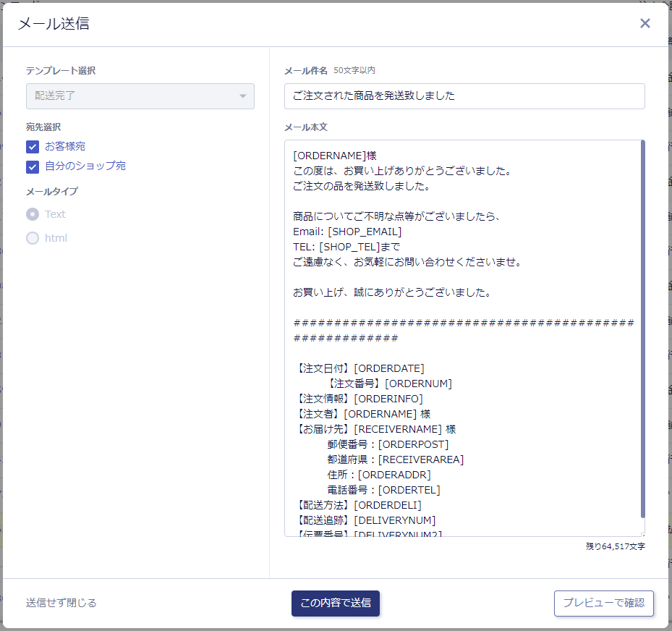Open the テンプレート選択 dropdown showing 配送完了
672x631 pixels.
point(140,96)
